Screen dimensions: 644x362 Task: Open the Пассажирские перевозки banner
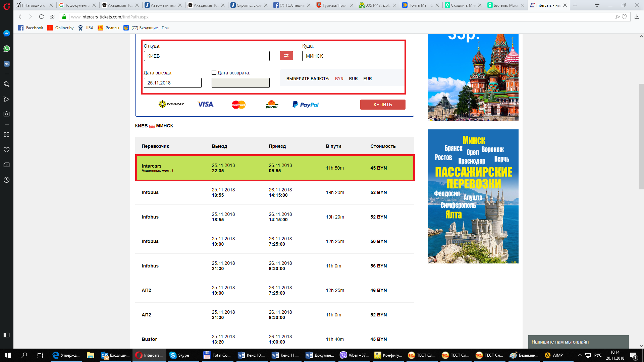click(473, 196)
